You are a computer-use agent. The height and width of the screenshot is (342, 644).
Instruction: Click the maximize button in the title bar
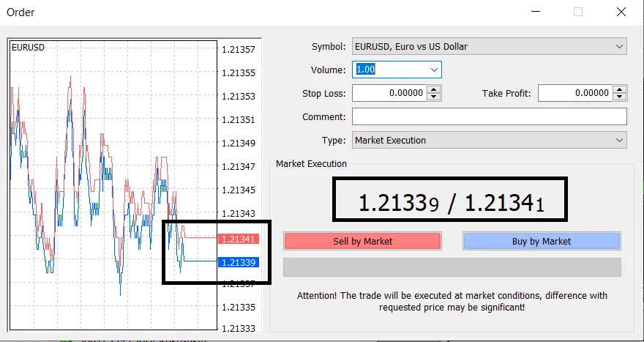(x=578, y=12)
